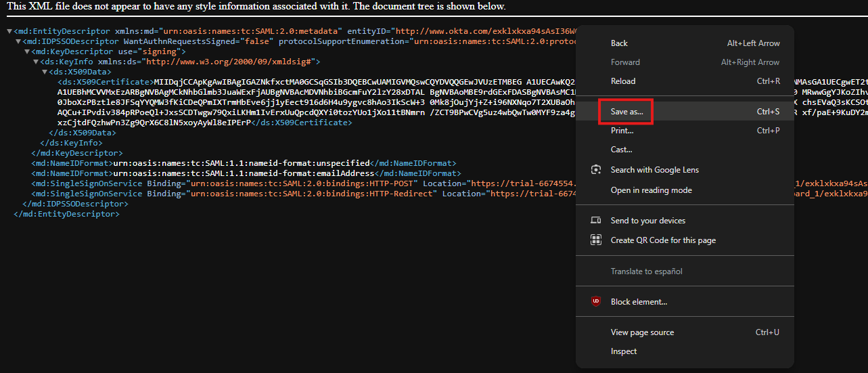The width and height of the screenshot is (868, 373).
Task: Reload the page via context menu
Action: [x=623, y=81]
